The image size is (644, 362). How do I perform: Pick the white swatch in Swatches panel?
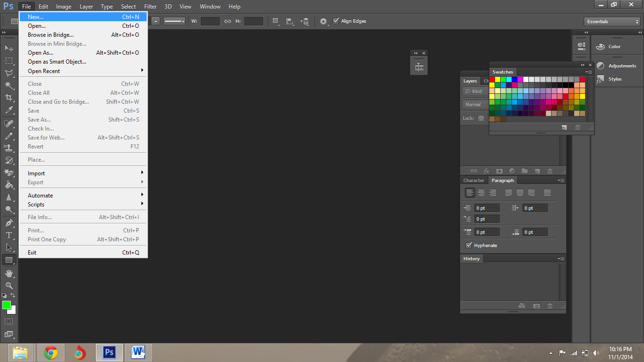tap(526, 80)
